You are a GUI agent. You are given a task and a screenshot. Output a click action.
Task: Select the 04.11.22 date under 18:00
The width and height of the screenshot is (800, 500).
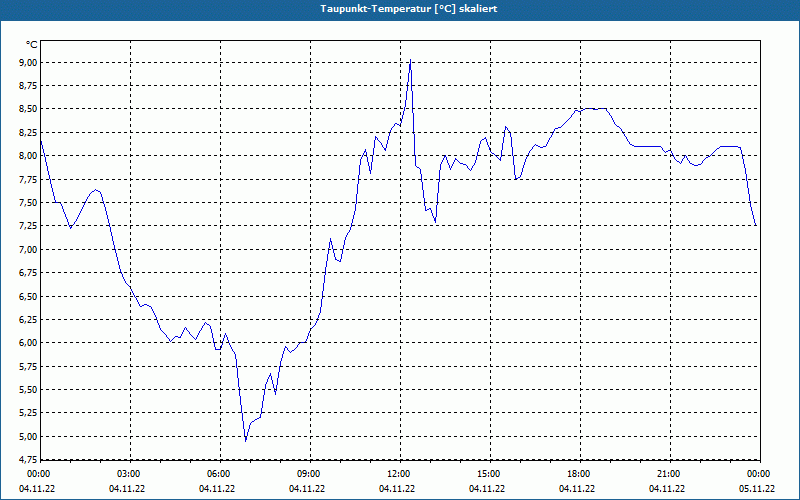tap(577, 488)
